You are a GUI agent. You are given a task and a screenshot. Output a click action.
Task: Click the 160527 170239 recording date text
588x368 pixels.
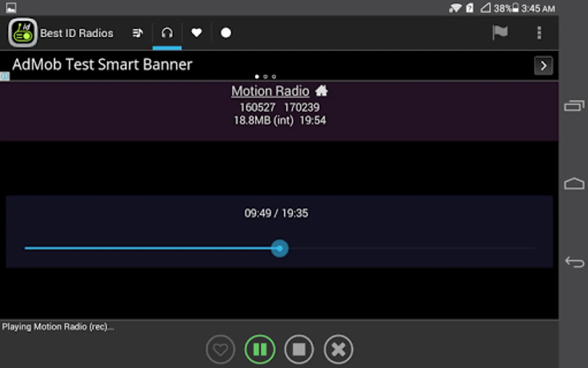[x=280, y=108]
